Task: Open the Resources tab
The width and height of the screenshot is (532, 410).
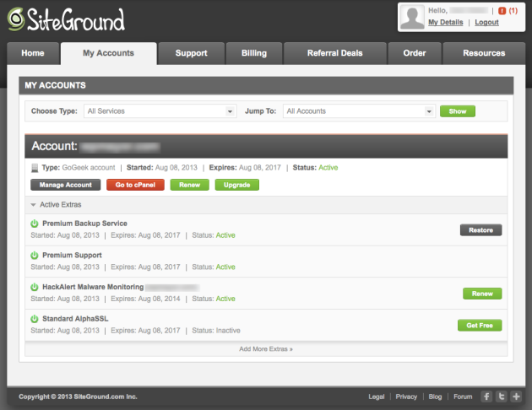Action: click(x=484, y=53)
